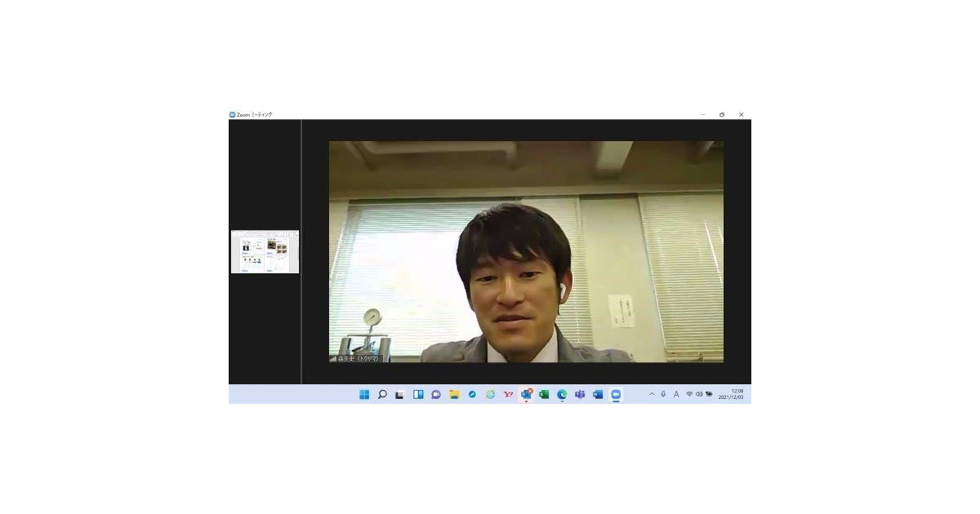Screen dimensions: 980x514
Task: Switch to Microsoft Teams in taskbar
Action: coord(580,395)
